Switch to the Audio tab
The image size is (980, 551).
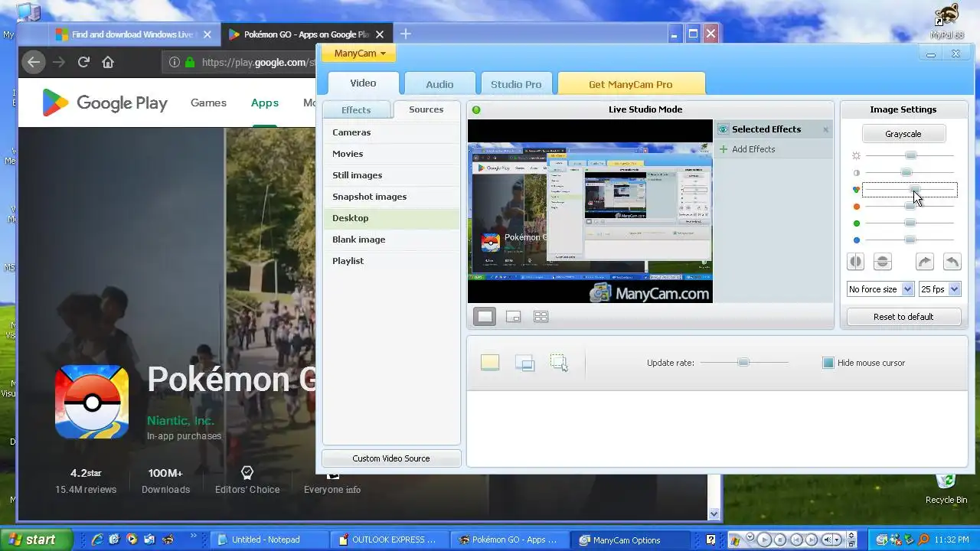tap(439, 84)
